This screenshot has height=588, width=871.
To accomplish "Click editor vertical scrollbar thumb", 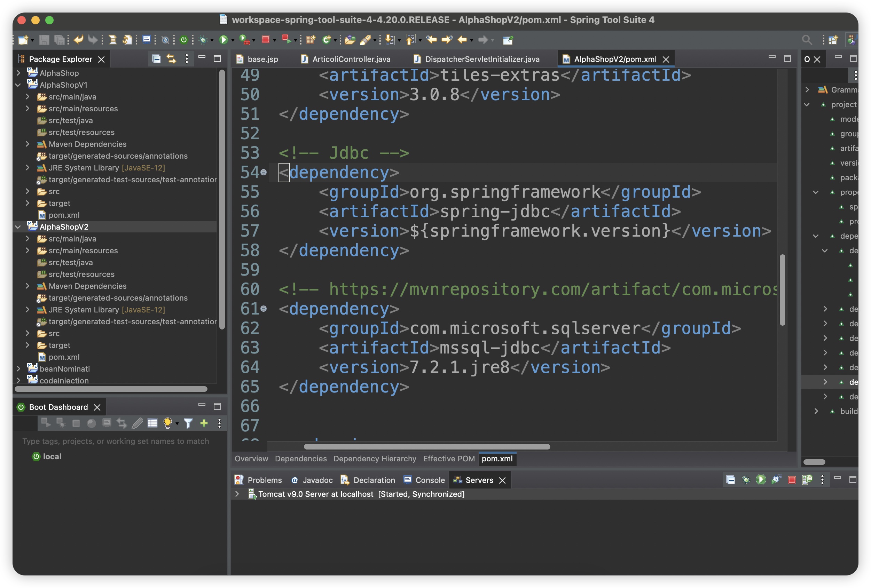I will coord(783,290).
